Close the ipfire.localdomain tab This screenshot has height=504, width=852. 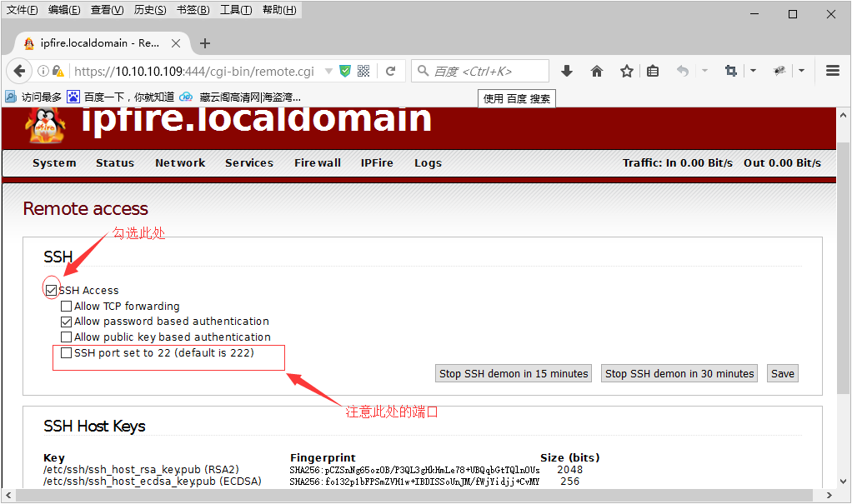pyautogui.click(x=176, y=43)
